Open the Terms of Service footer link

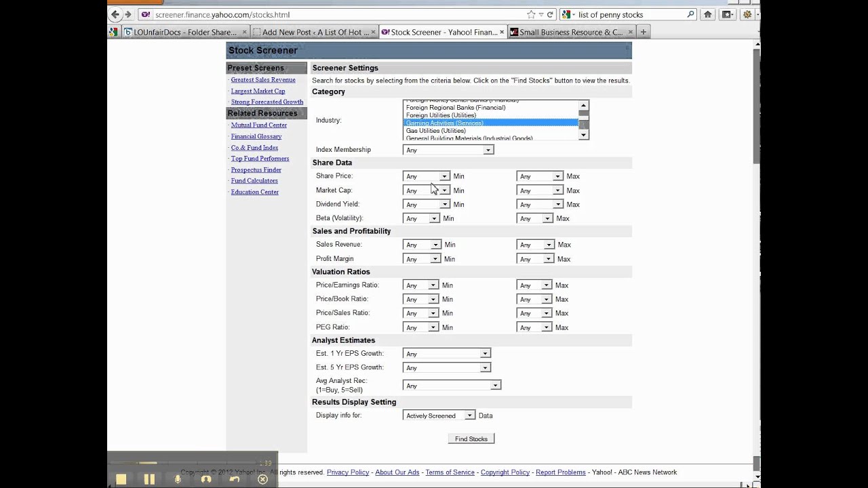pos(450,472)
